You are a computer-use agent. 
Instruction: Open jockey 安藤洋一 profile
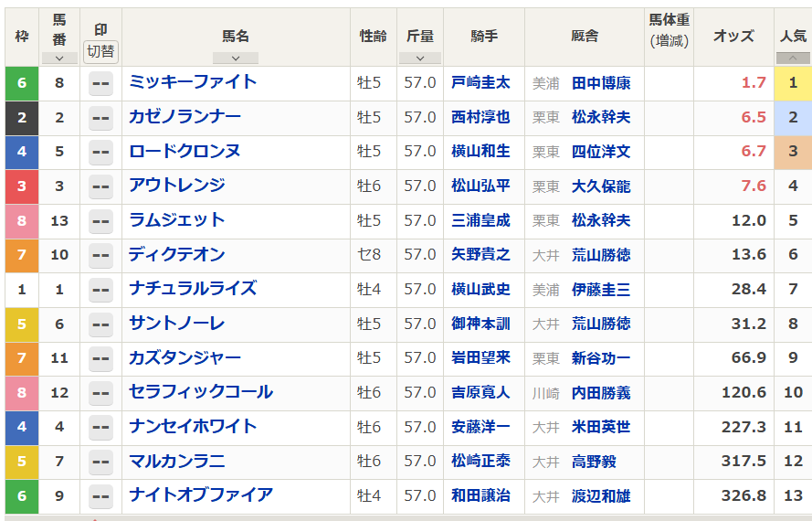(480, 427)
